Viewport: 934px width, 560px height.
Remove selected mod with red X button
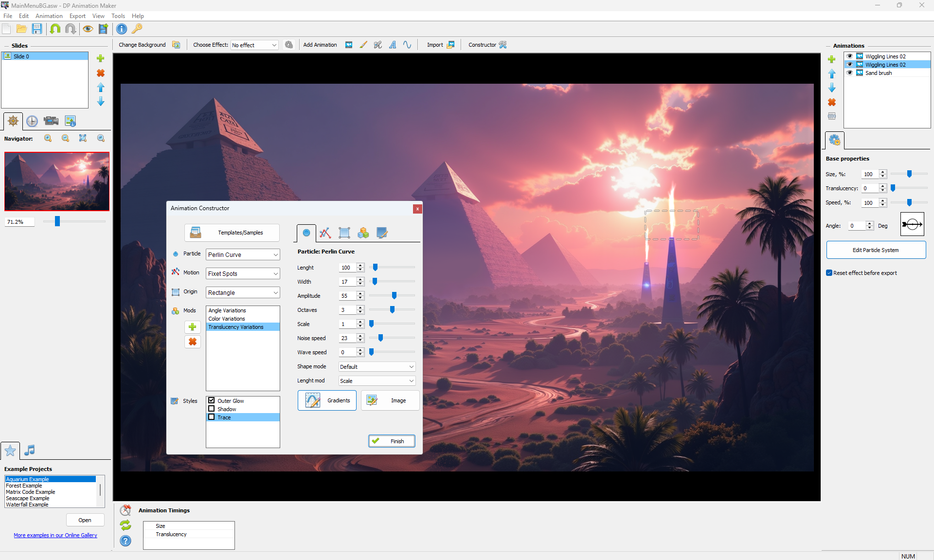[193, 342]
